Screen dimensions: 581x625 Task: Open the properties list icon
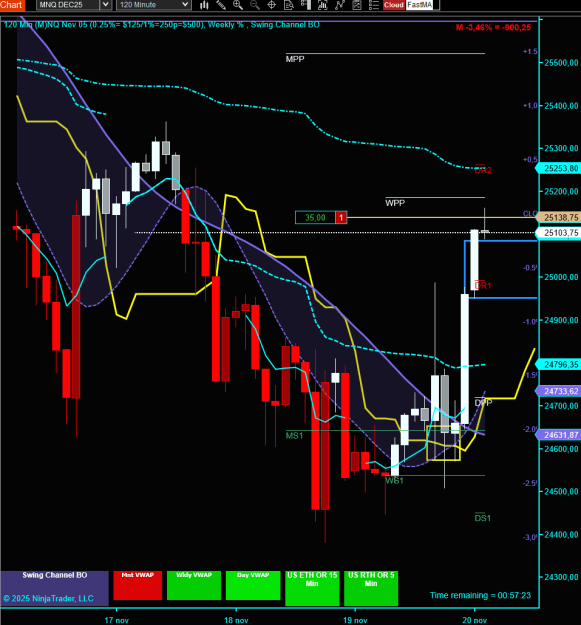click(x=373, y=5)
